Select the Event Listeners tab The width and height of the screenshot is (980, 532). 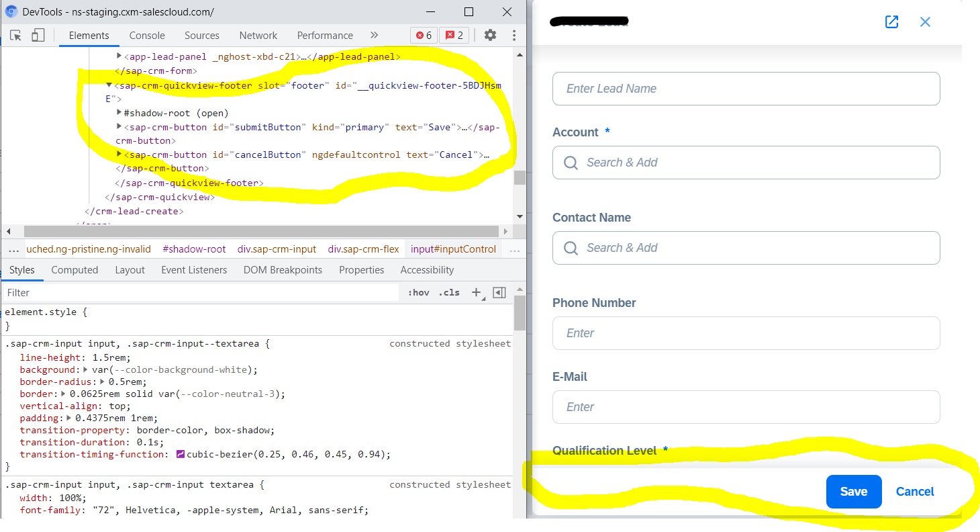click(x=194, y=269)
